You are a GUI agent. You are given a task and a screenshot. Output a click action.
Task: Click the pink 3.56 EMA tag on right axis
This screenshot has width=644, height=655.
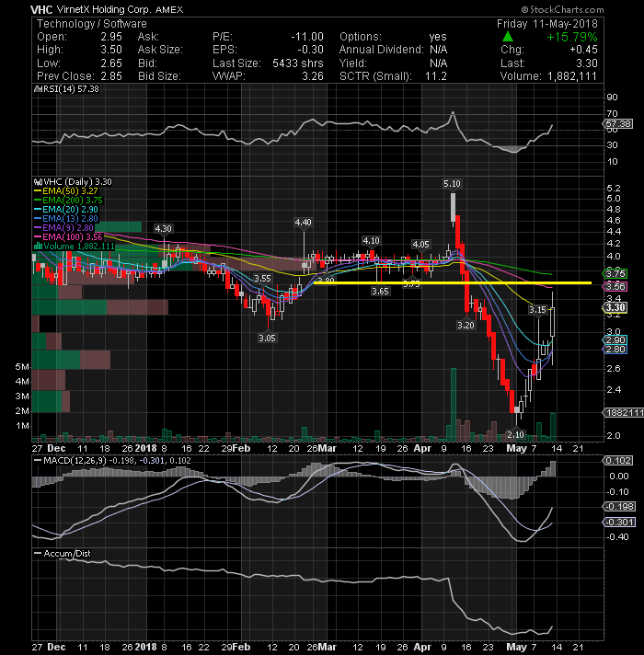click(x=615, y=287)
